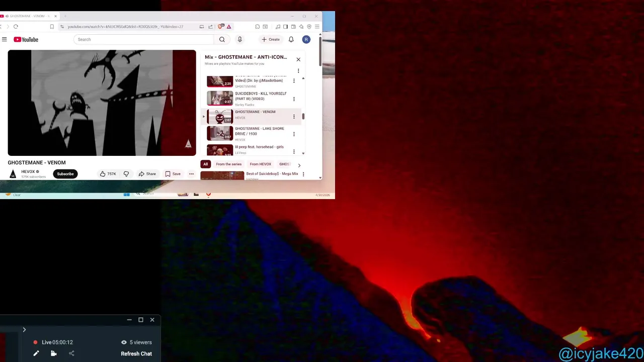The width and height of the screenshot is (644, 362).
Task: Select the From HEVOX chip
Action: tap(260, 164)
